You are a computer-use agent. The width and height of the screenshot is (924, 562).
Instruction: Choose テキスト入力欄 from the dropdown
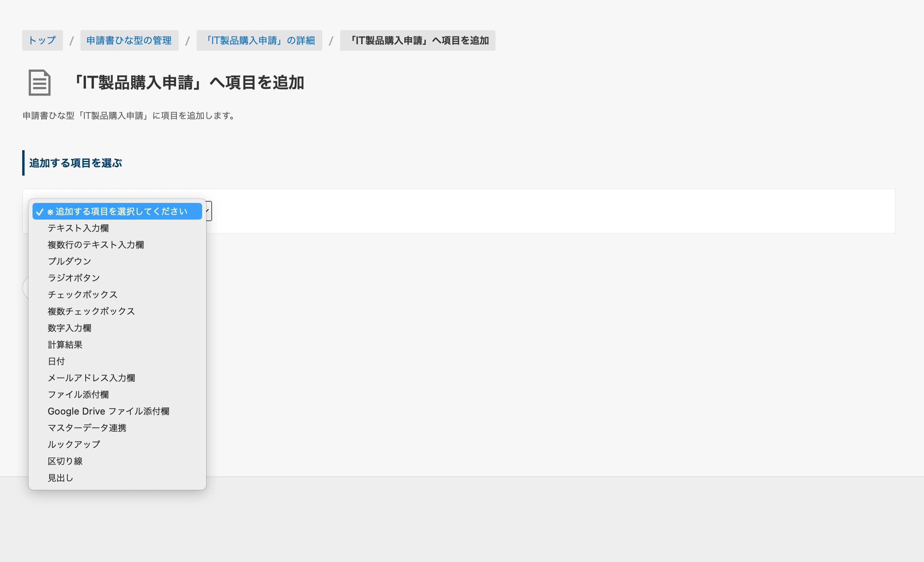117,228
